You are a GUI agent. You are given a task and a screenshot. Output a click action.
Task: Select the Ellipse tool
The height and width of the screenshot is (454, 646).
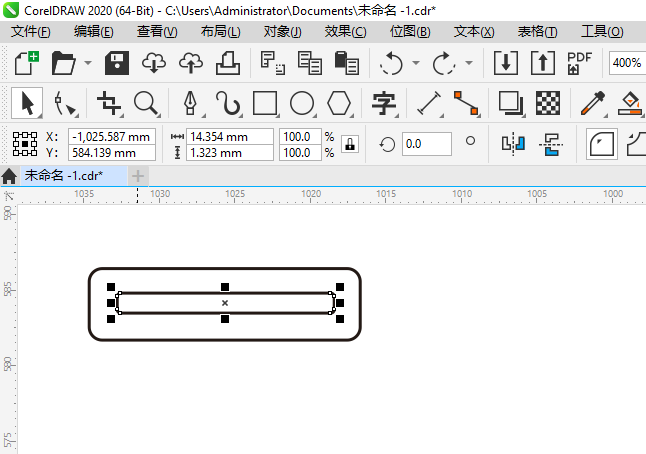click(x=302, y=103)
